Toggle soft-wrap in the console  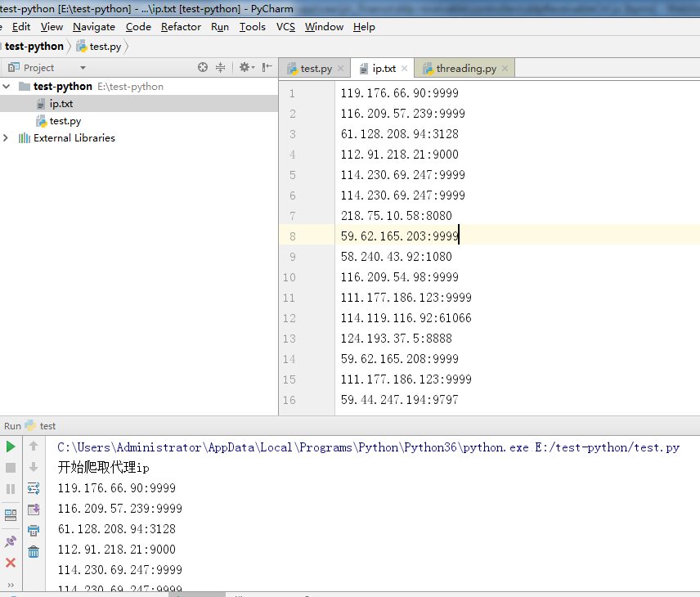point(33,489)
